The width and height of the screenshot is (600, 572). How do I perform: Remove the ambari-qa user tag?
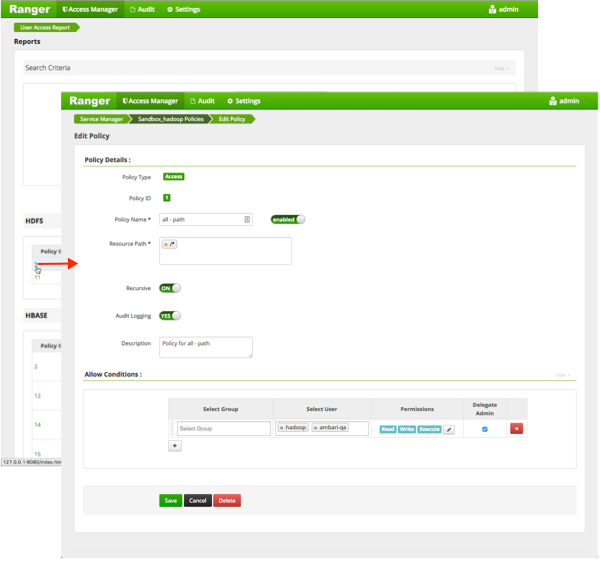coord(316,428)
